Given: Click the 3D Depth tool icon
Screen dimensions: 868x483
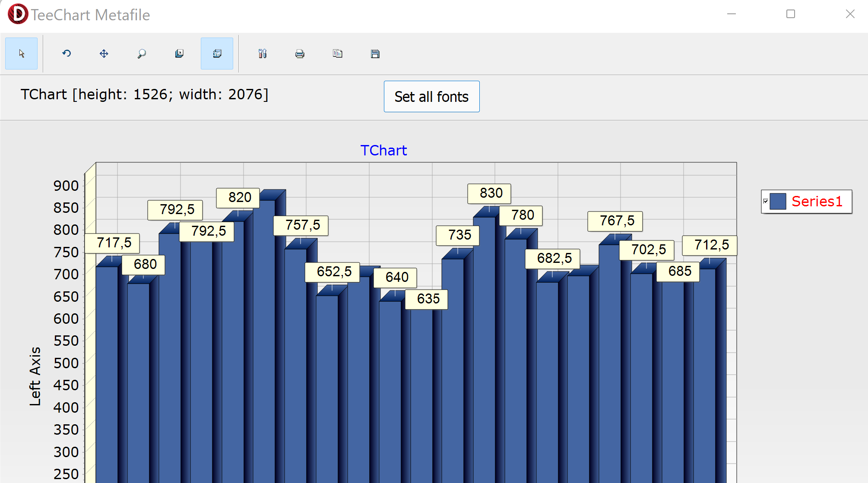Looking at the screenshot, I should (179, 54).
